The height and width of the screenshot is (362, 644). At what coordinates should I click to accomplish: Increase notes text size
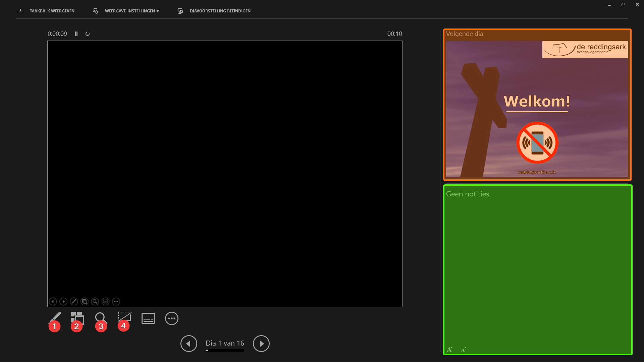(449, 350)
